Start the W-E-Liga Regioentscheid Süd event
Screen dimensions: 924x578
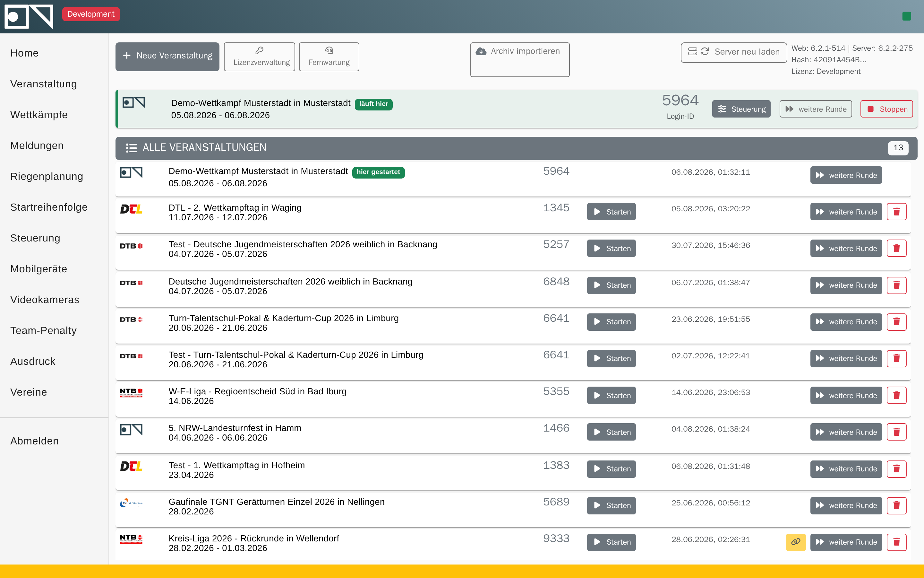[x=611, y=395]
